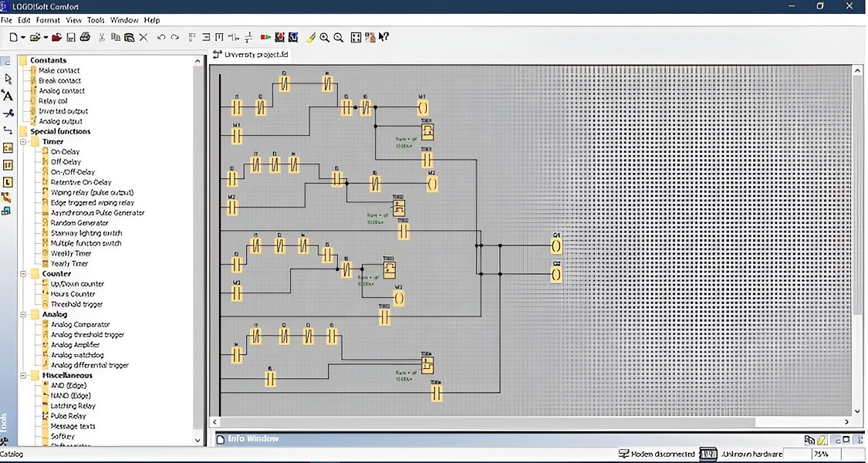Expand the Counter tree node
The width and height of the screenshot is (868, 463).
coord(24,273)
